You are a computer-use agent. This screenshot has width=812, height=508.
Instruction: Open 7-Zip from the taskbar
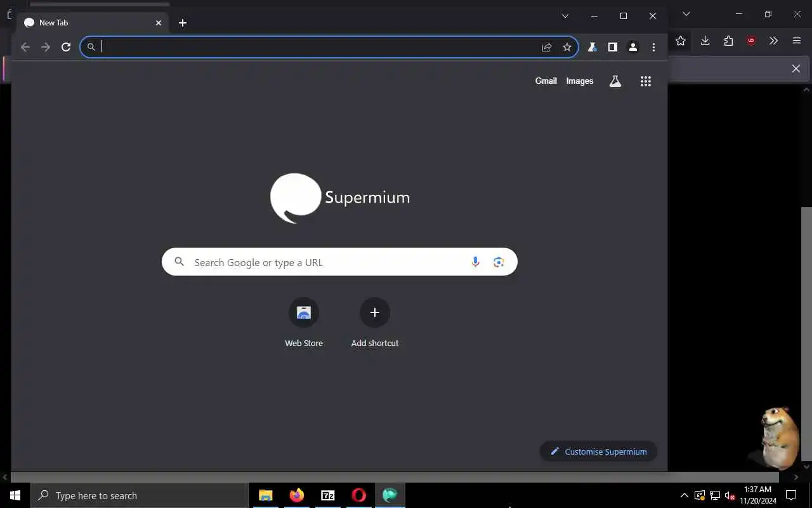point(328,495)
